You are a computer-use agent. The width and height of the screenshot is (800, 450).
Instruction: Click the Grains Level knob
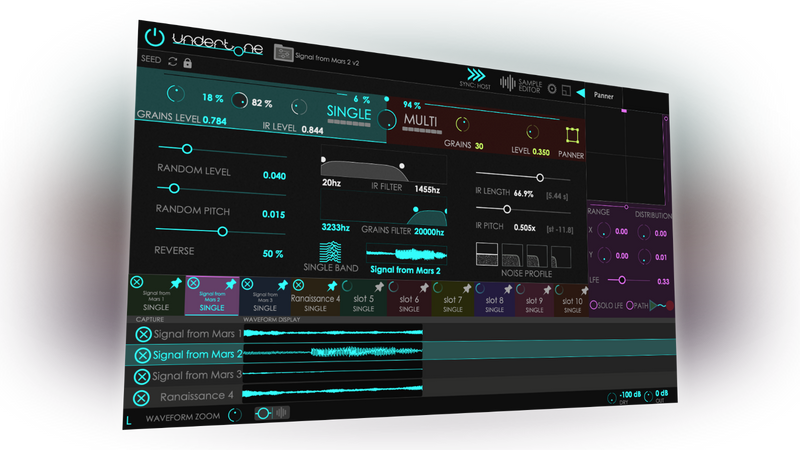pyautogui.click(x=176, y=93)
